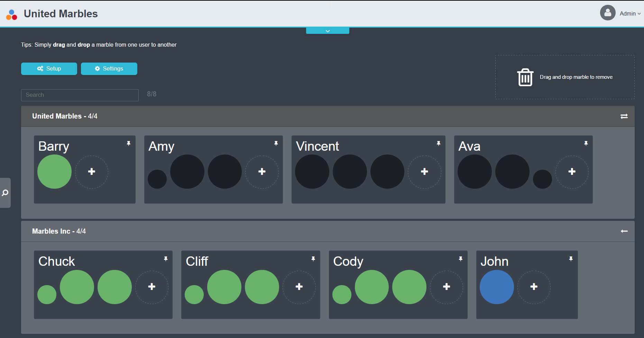
Task: Add a new marble for Ava
Action: [572, 172]
